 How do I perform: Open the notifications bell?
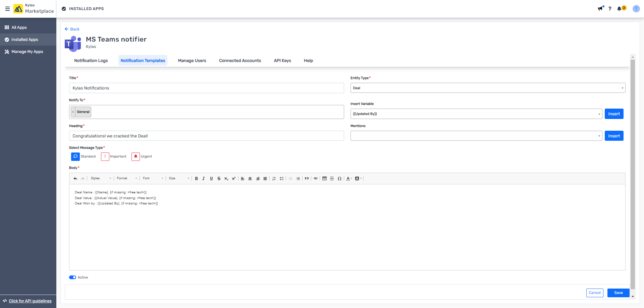click(619, 9)
